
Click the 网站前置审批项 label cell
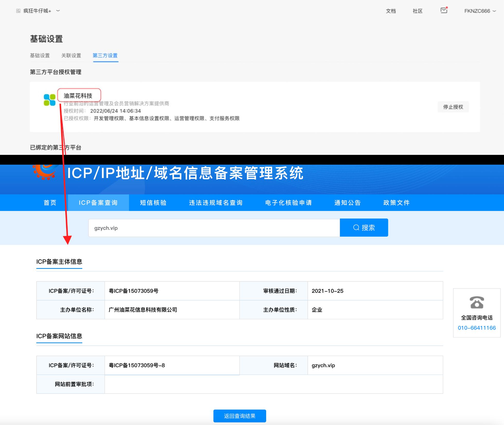(x=70, y=384)
